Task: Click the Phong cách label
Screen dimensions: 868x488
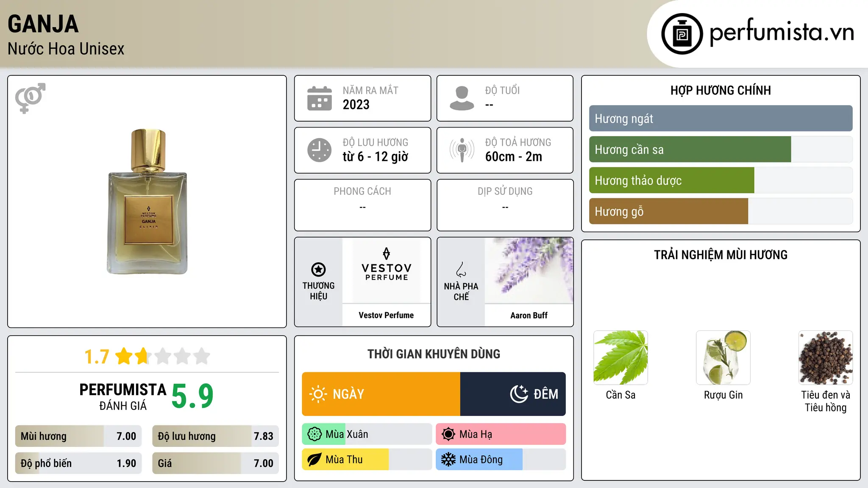Action: (x=362, y=191)
